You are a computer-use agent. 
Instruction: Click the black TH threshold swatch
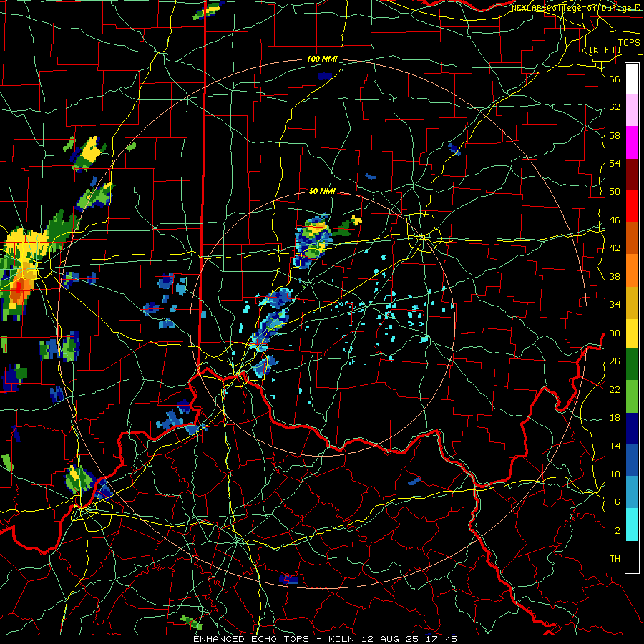632,557
